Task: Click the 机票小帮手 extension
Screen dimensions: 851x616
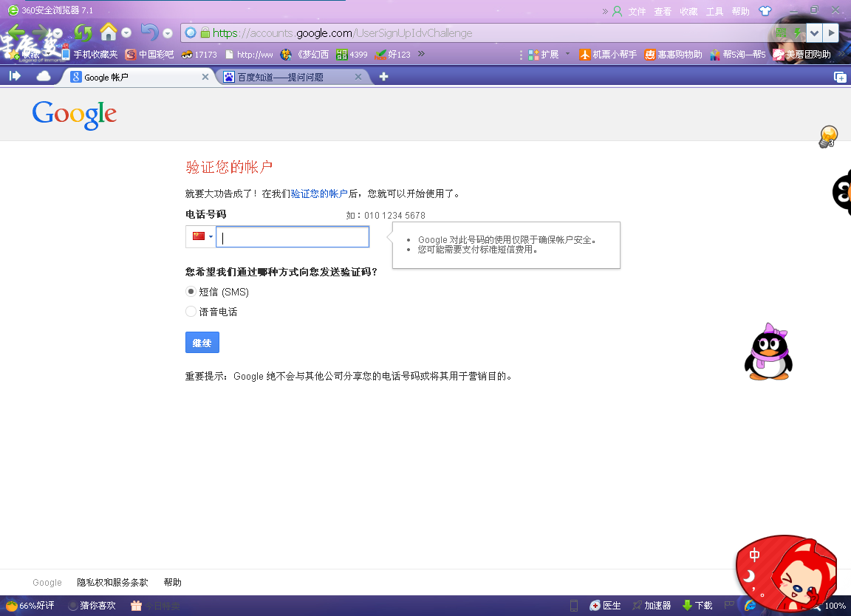Action: point(608,54)
